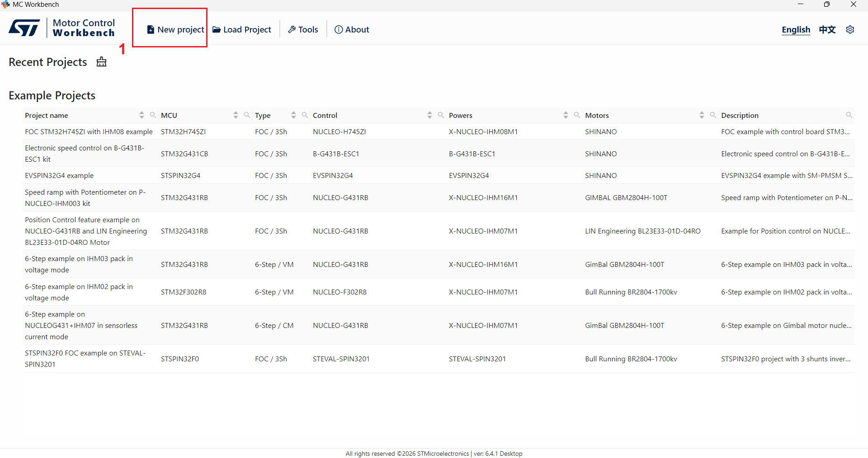
Task: Sort table by Powers arrows
Action: point(566,115)
